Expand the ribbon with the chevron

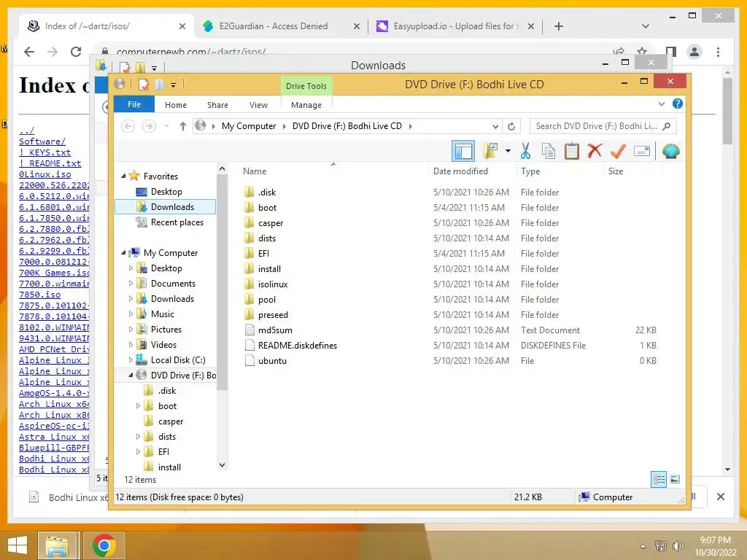tap(661, 104)
